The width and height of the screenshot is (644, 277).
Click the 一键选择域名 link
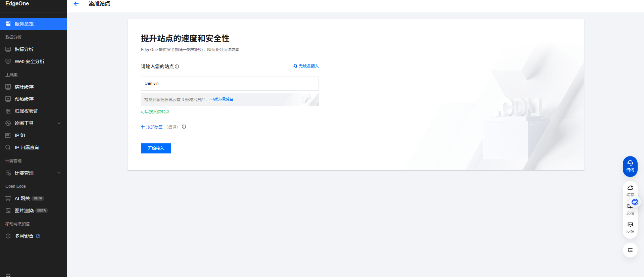coord(221,99)
